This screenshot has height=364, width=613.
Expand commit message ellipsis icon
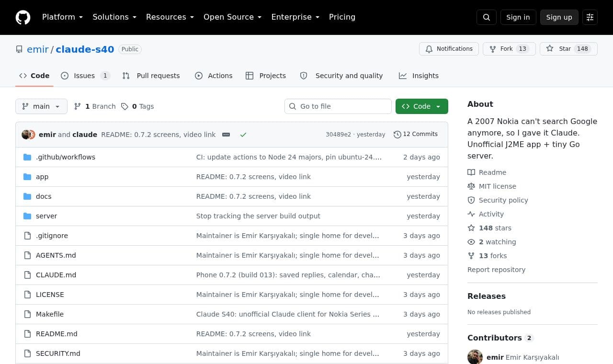tap(226, 135)
